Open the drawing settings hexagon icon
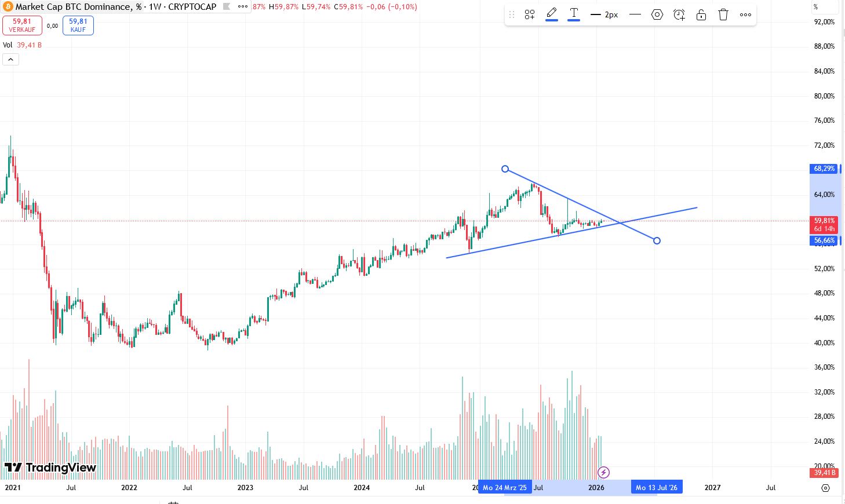The height and width of the screenshot is (504, 845). click(x=657, y=14)
